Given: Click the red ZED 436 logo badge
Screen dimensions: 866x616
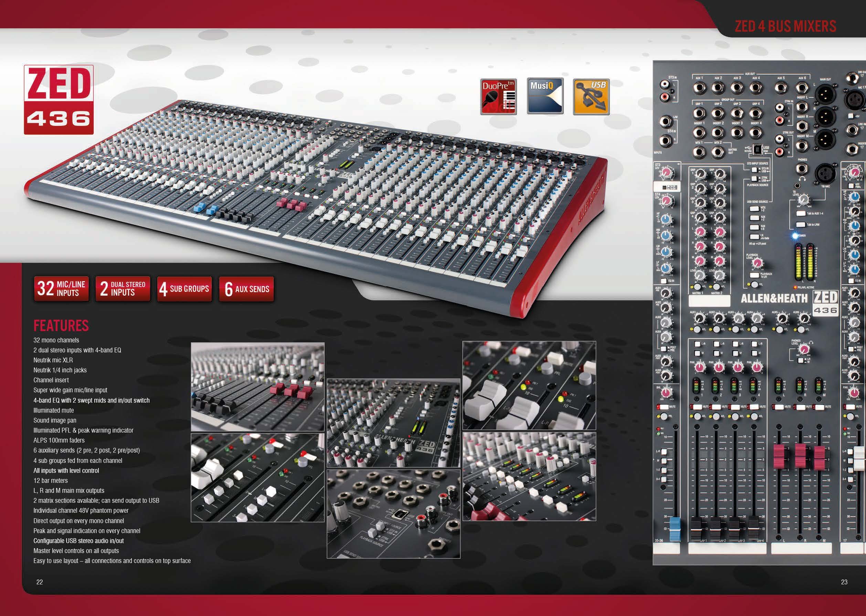Looking at the screenshot, I should [59, 99].
